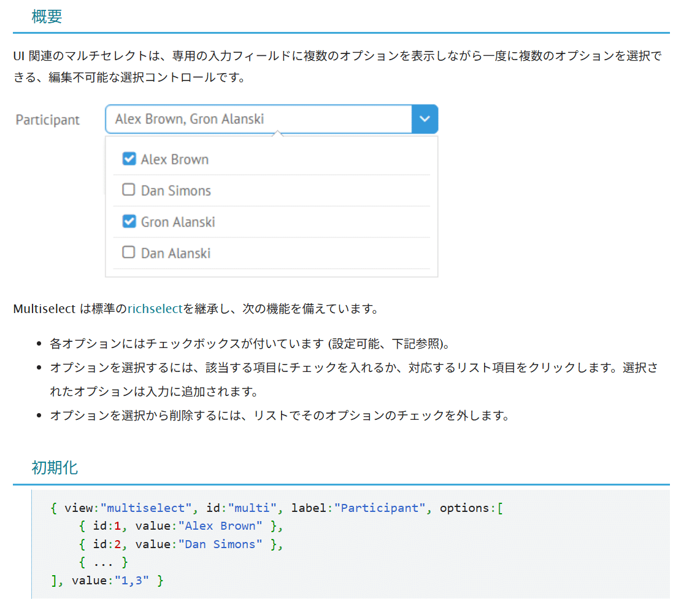
Task: Enable the Dan Alanski checkbox
Action: click(x=129, y=252)
